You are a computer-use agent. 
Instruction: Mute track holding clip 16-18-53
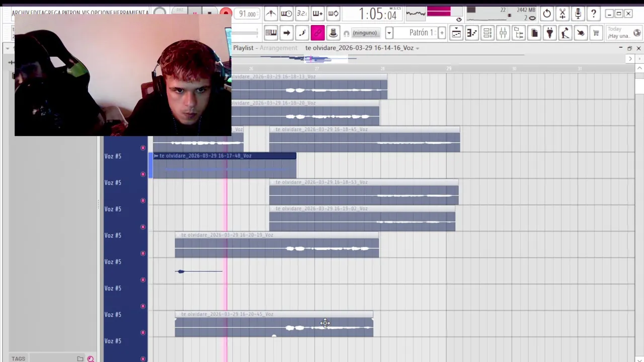click(x=143, y=201)
